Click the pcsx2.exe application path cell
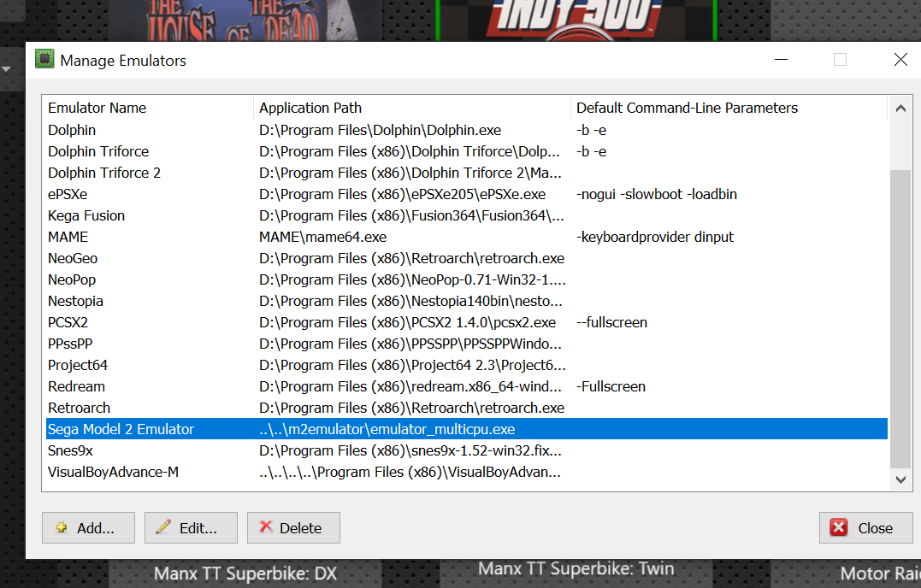 point(407,323)
